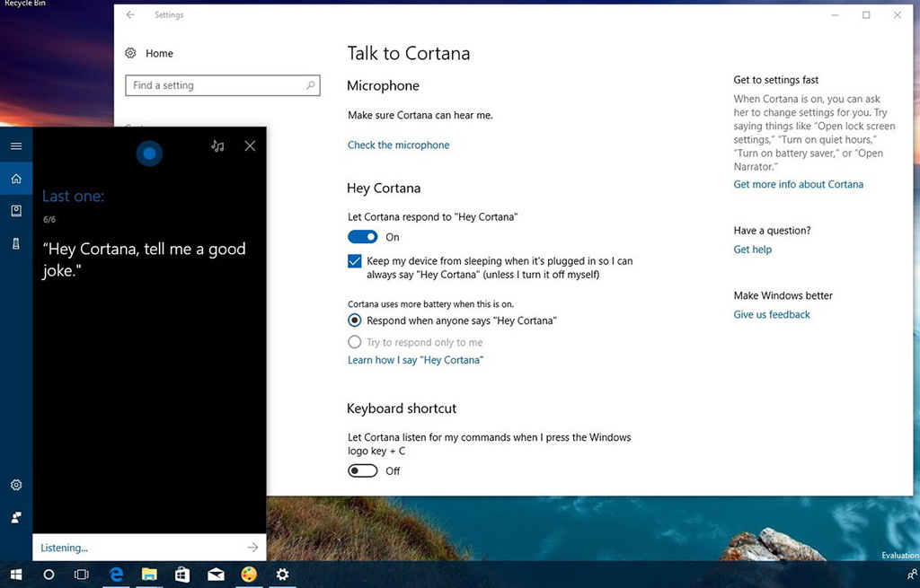920x588 pixels.
Task: Open Cortana settings gear in sidebar
Action: coord(16,485)
